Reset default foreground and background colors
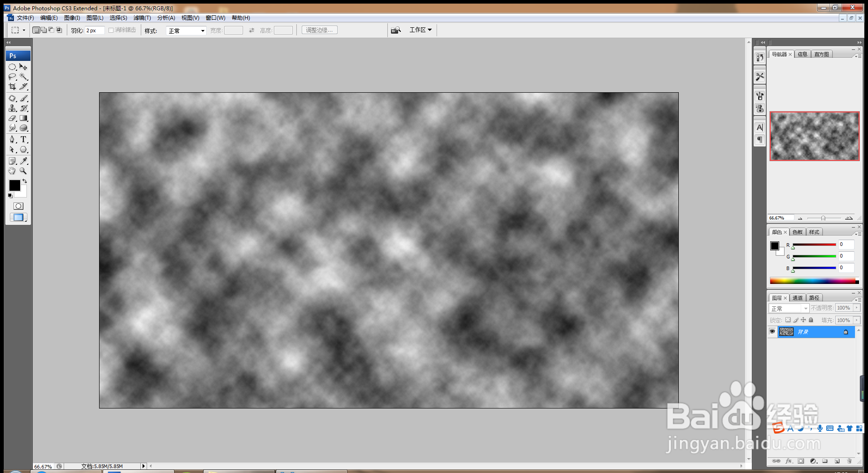The height and width of the screenshot is (473, 868). (x=10, y=196)
